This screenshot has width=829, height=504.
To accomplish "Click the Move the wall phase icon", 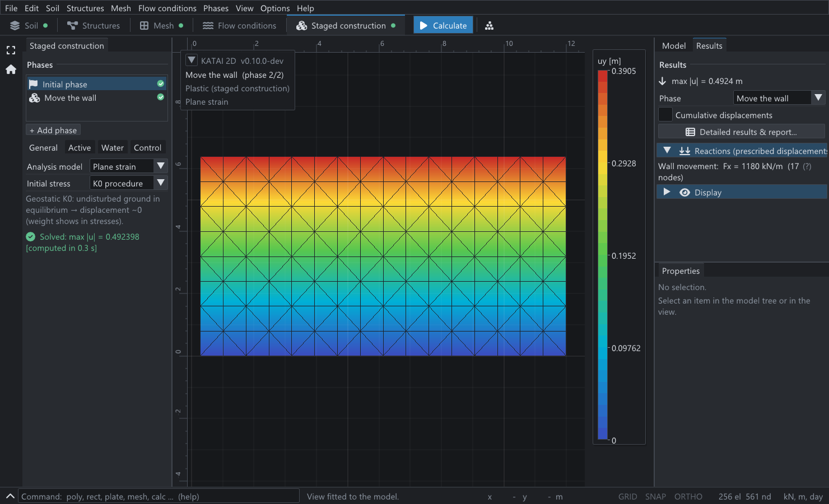I will (34, 98).
